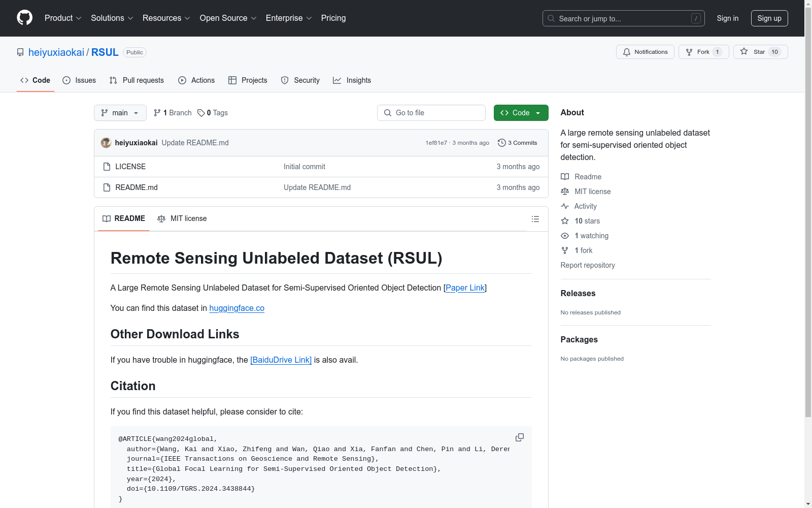The height and width of the screenshot is (508, 812).
Task: Click the fork icon in Fork button
Action: click(689, 52)
